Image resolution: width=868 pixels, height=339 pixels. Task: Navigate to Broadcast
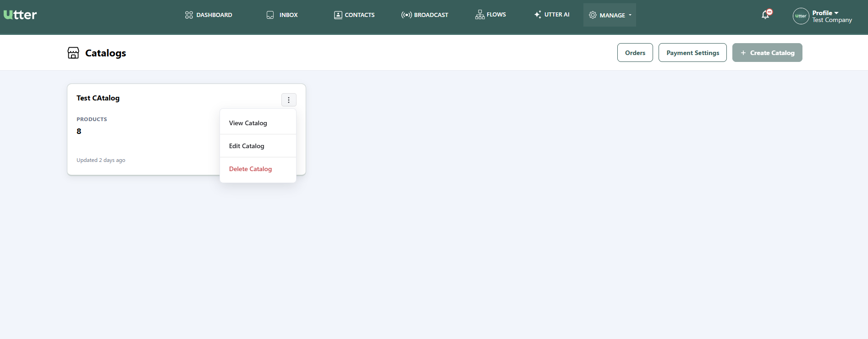tap(425, 15)
